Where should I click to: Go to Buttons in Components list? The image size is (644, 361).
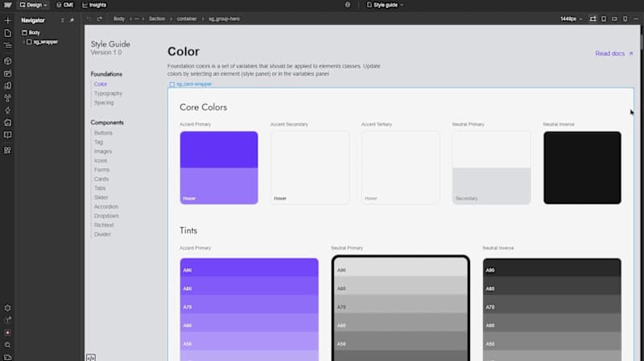coord(103,133)
